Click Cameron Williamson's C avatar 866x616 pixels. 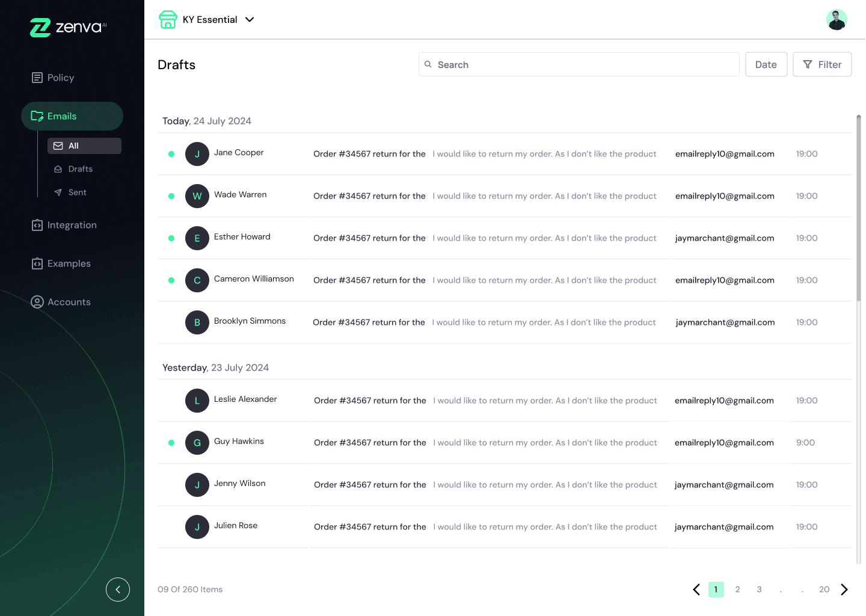[197, 280]
